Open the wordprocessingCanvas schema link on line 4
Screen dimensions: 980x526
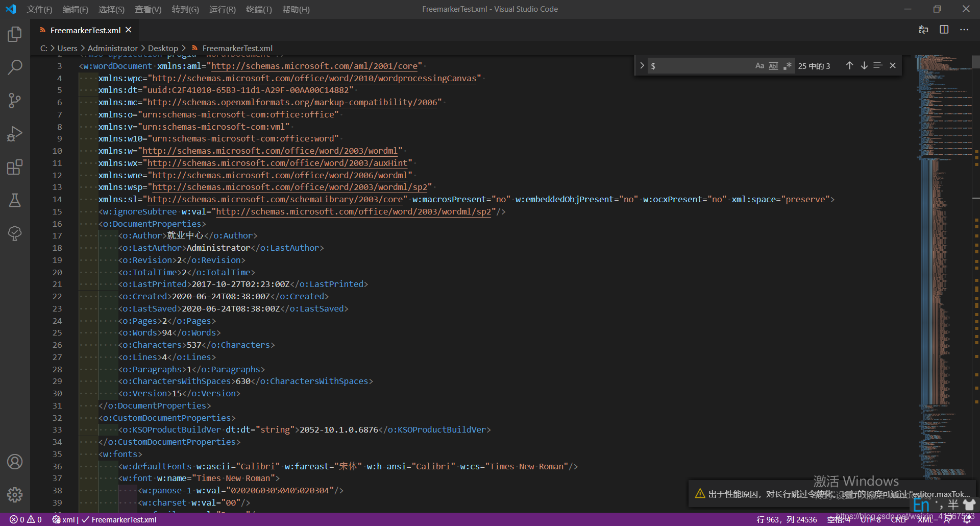[314, 78]
